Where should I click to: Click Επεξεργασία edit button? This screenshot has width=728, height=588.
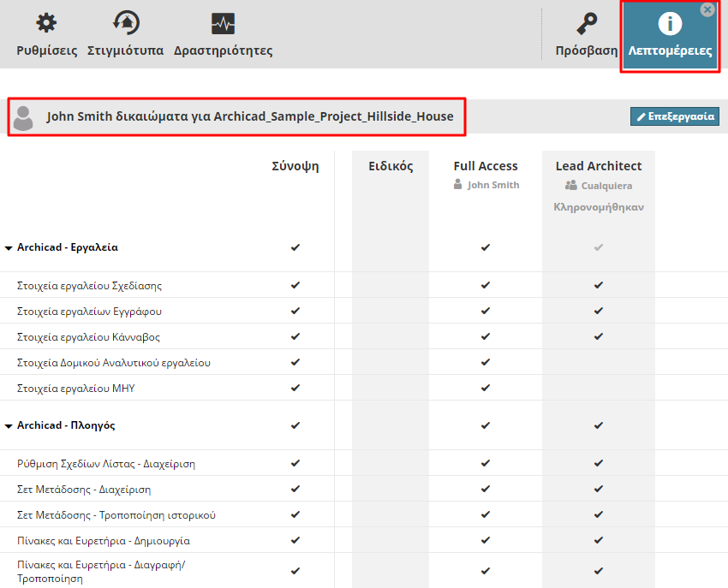click(x=674, y=116)
